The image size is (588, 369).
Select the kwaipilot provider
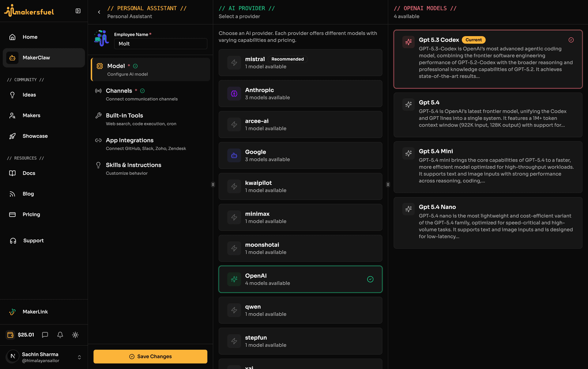pyautogui.click(x=300, y=186)
